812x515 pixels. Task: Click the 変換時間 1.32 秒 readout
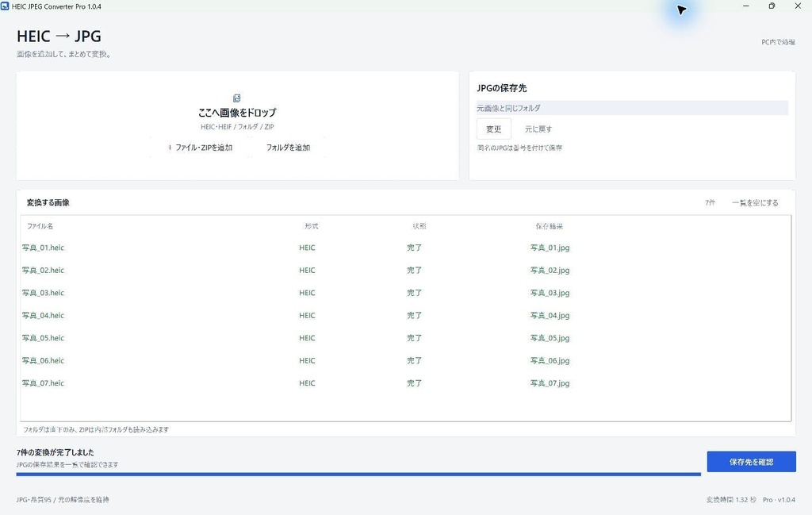click(x=731, y=499)
